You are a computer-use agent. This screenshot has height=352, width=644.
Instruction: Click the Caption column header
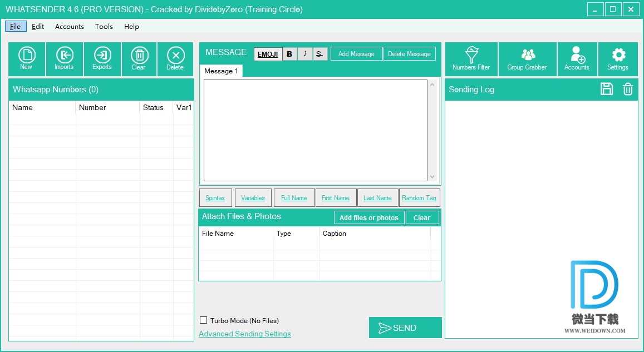pyautogui.click(x=375, y=234)
